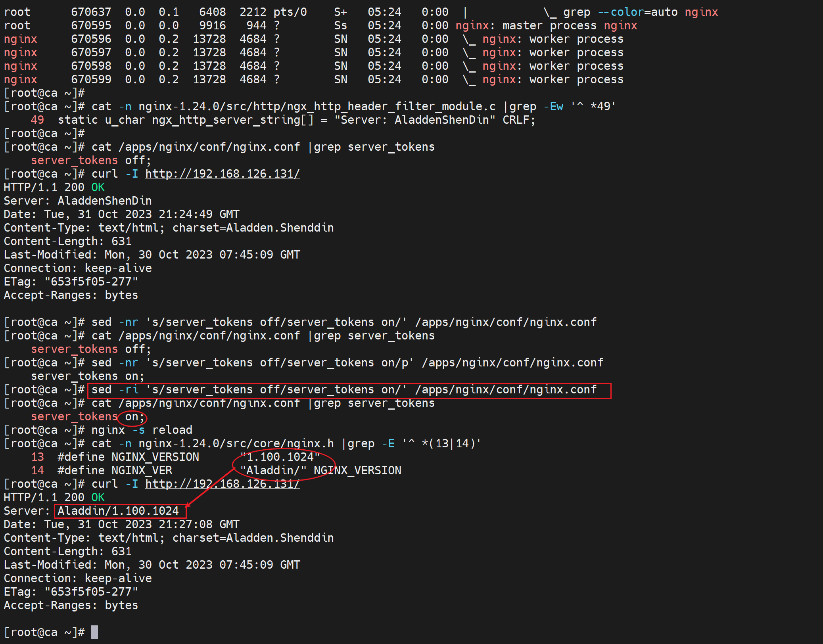The height and width of the screenshot is (644, 823).
Task: Click the boxed 'Aladdin/1.100.1024' Server header
Action: (118, 511)
